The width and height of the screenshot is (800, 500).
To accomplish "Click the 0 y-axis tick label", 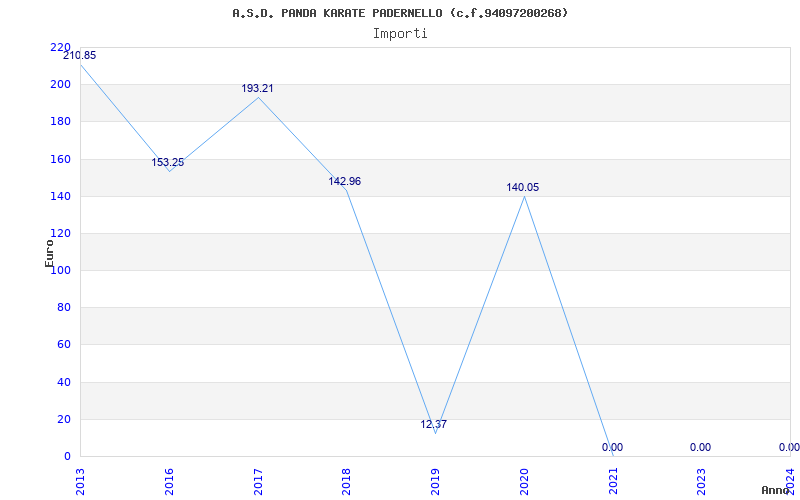I will pyautogui.click(x=67, y=457).
